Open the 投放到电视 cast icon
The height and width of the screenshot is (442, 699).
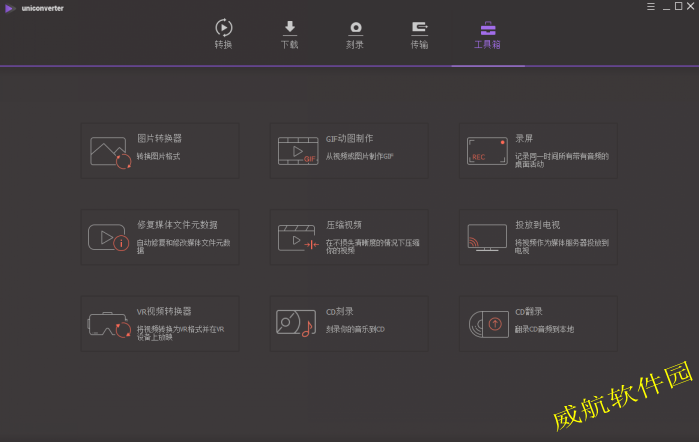pyautogui.click(x=487, y=237)
